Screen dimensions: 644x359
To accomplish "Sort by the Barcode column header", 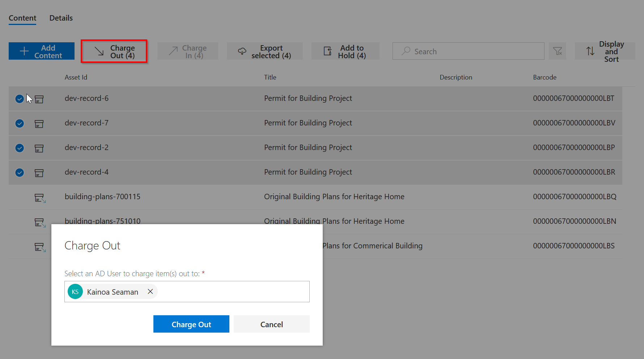I will click(x=545, y=77).
